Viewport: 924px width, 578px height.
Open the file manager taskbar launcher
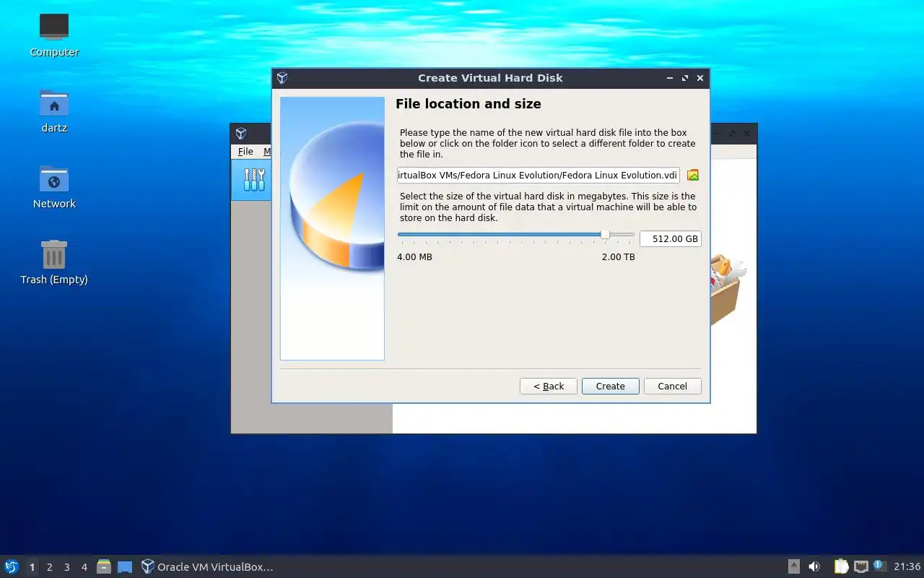[104, 566]
